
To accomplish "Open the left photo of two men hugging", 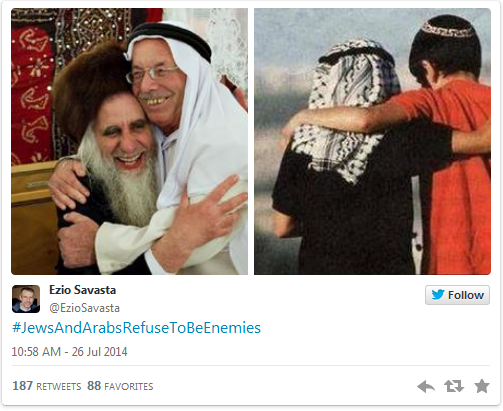I will 129,141.
